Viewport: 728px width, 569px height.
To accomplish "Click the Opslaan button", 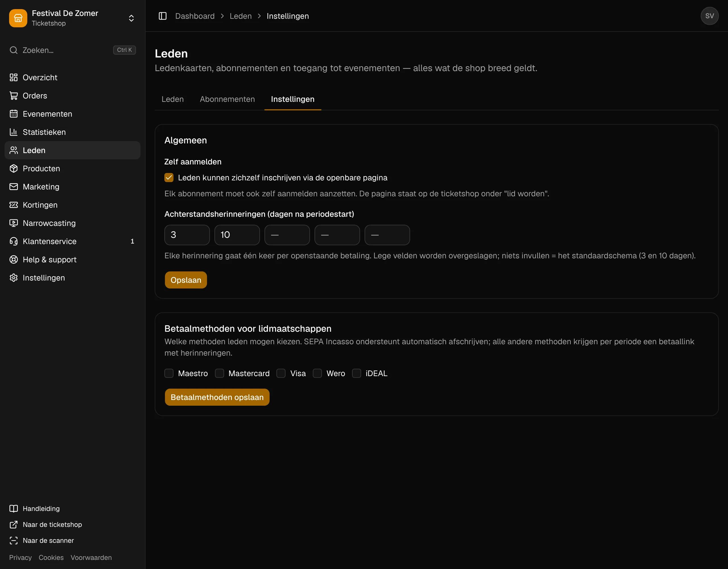I will click(x=186, y=280).
